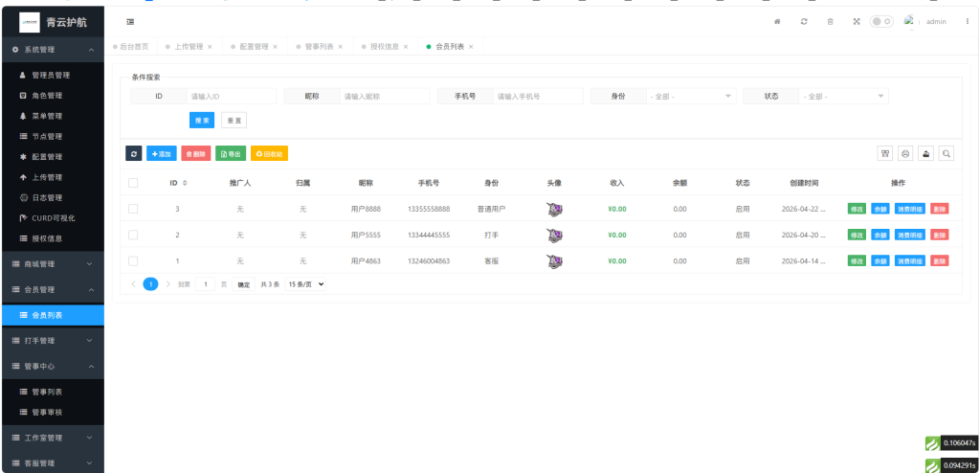Switch to the 上传管理 tab
This screenshot has height=473, width=980.
click(x=189, y=46)
